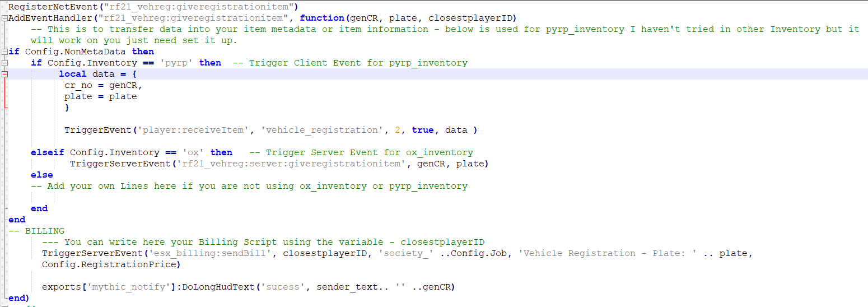
Task: Click the 'function' keyword in the AddEventHandler line
Action: 322,18
